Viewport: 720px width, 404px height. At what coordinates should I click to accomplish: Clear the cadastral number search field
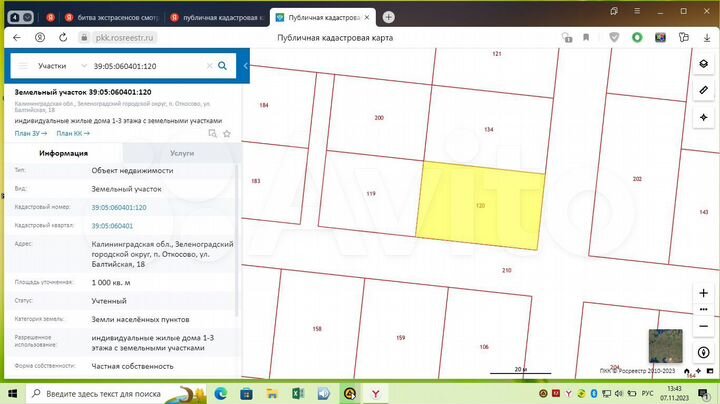(x=209, y=66)
